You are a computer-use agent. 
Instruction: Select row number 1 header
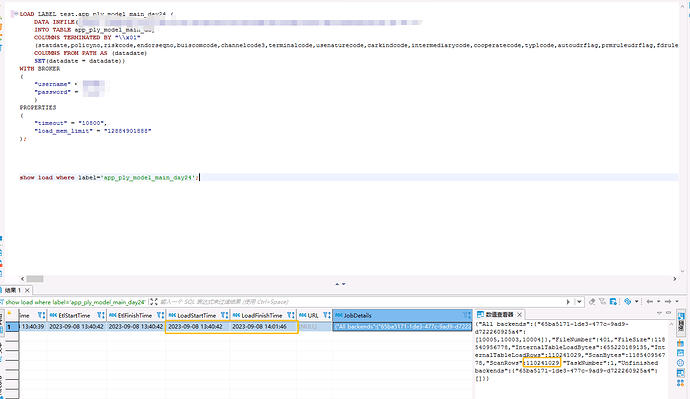tap(11, 326)
